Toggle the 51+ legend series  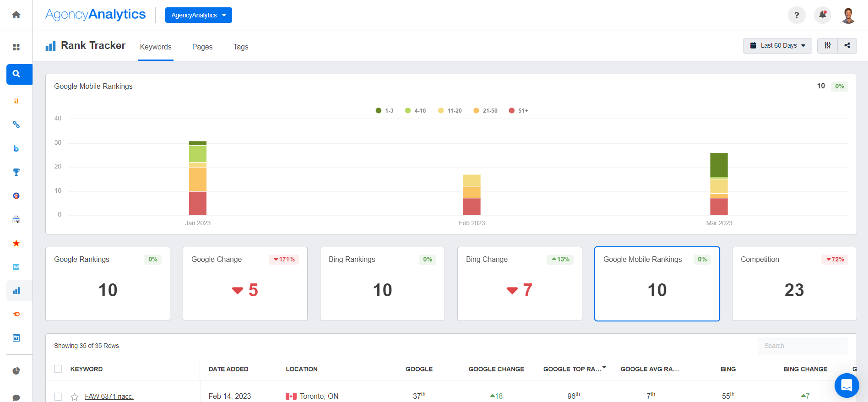coord(518,111)
